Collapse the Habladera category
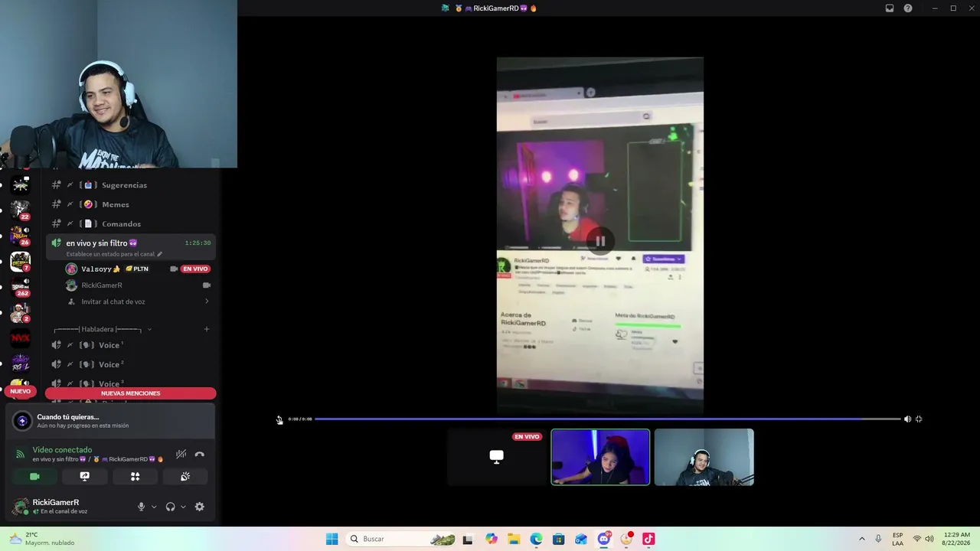This screenshot has width=980, height=551. coord(103,329)
